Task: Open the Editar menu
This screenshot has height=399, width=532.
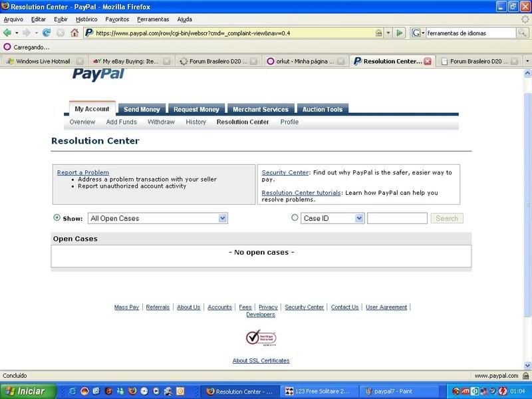Action: pyautogui.click(x=39, y=19)
